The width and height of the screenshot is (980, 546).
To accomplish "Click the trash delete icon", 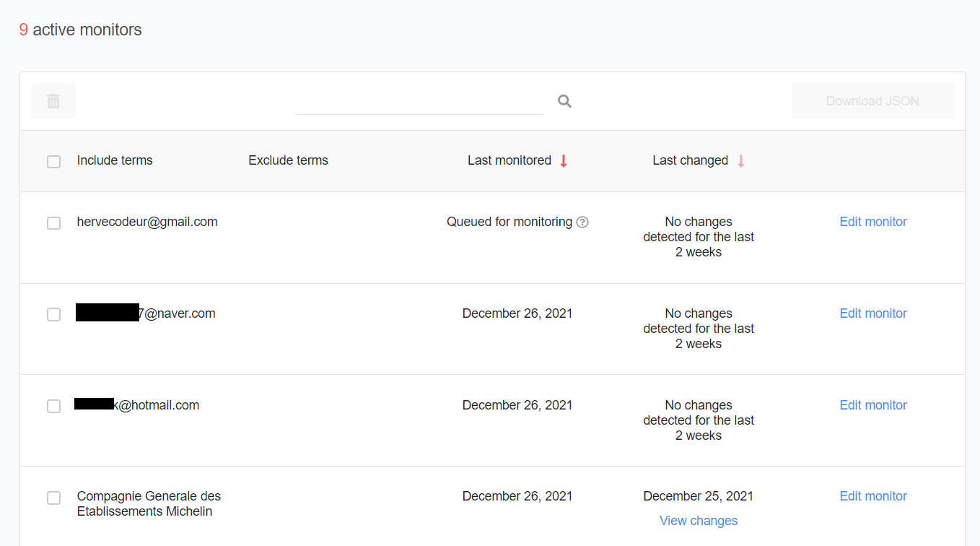I will tap(53, 101).
